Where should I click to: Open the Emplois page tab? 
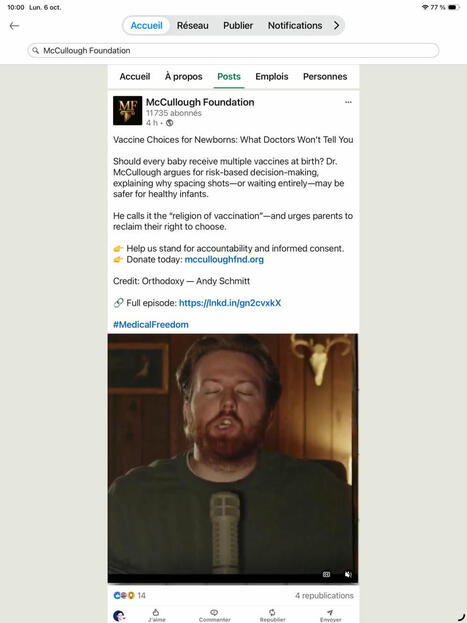272,76
